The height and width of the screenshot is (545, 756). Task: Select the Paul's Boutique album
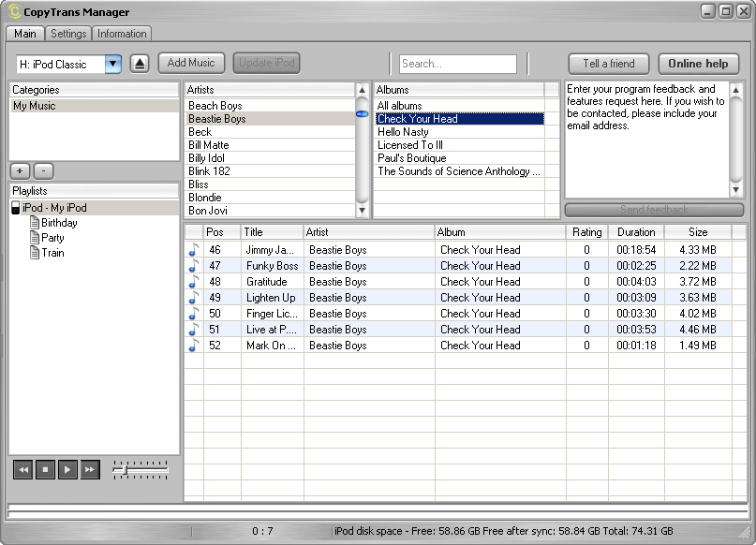460,158
